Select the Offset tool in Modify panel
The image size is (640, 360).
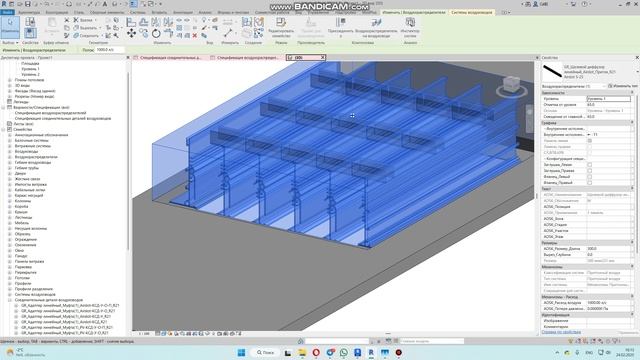[143, 22]
